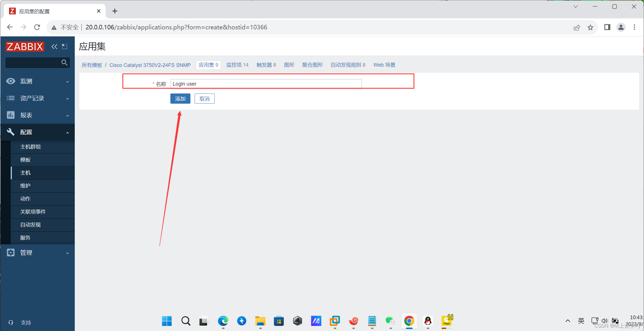Switch to the 触发器 8 tab
The width and height of the screenshot is (644, 331).
click(x=266, y=65)
